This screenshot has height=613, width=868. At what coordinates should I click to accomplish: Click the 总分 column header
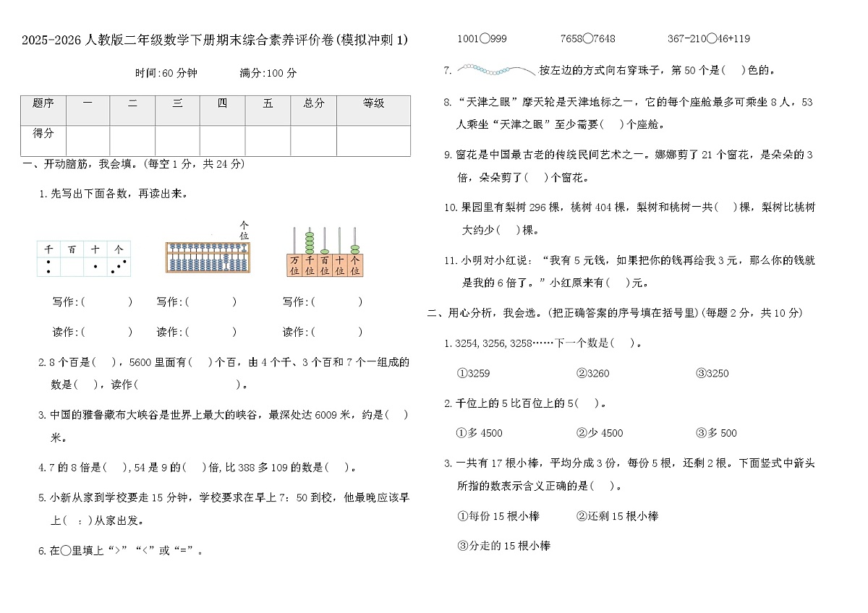pos(312,103)
